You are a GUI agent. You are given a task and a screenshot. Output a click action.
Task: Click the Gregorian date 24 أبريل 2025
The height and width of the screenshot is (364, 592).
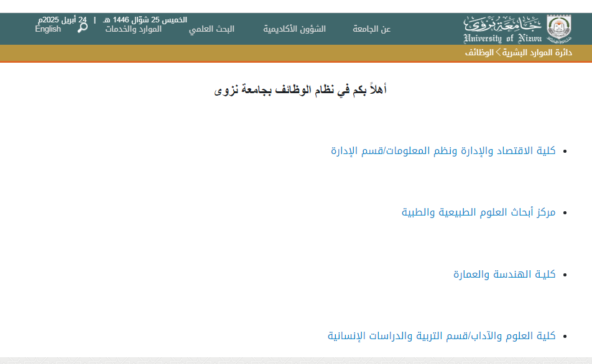[62, 20]
